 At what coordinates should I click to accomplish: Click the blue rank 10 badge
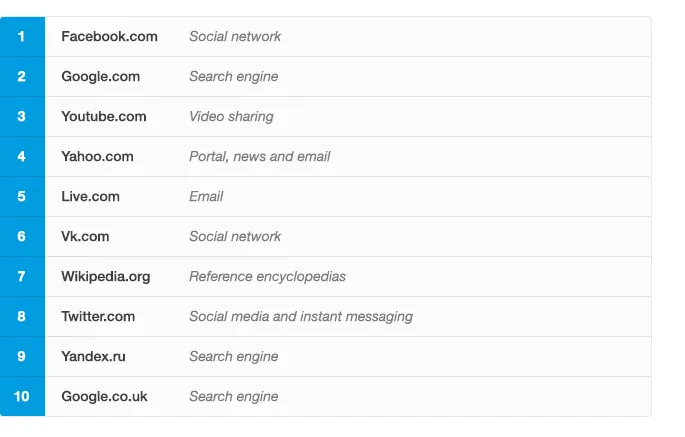tap(22, 396)
